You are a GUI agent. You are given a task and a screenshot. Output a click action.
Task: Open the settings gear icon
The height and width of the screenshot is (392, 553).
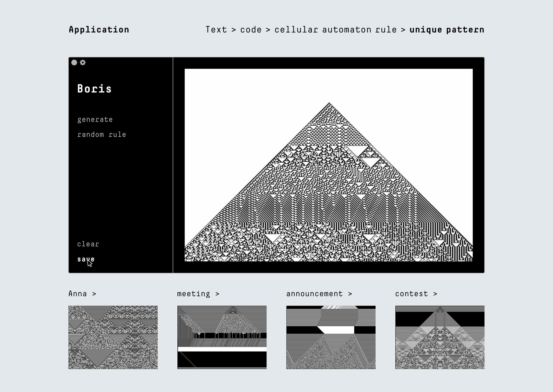tap(84, 64)
